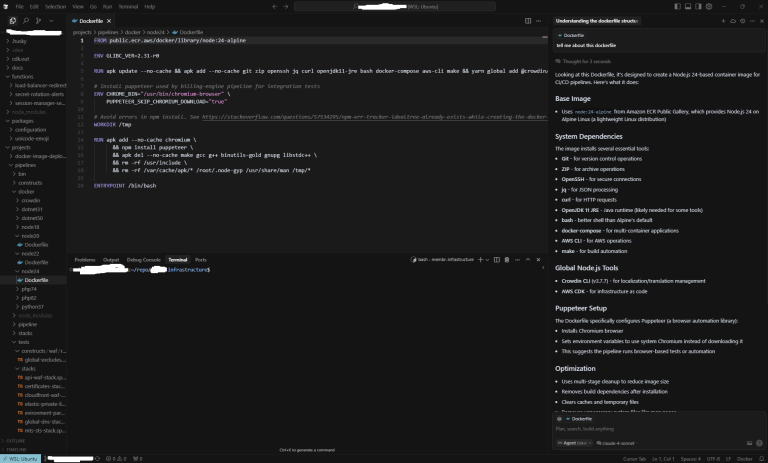Open the Terminal menu in menu bar

(123, 6)
